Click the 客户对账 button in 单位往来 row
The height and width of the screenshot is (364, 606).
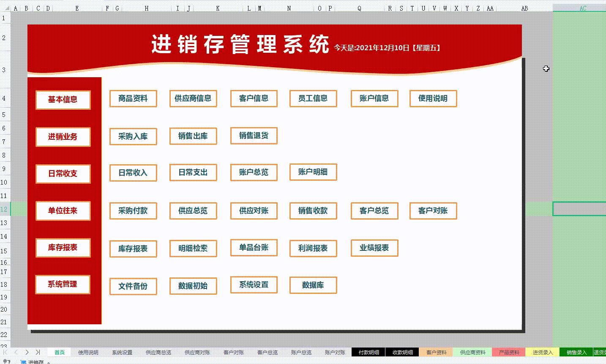433,211
